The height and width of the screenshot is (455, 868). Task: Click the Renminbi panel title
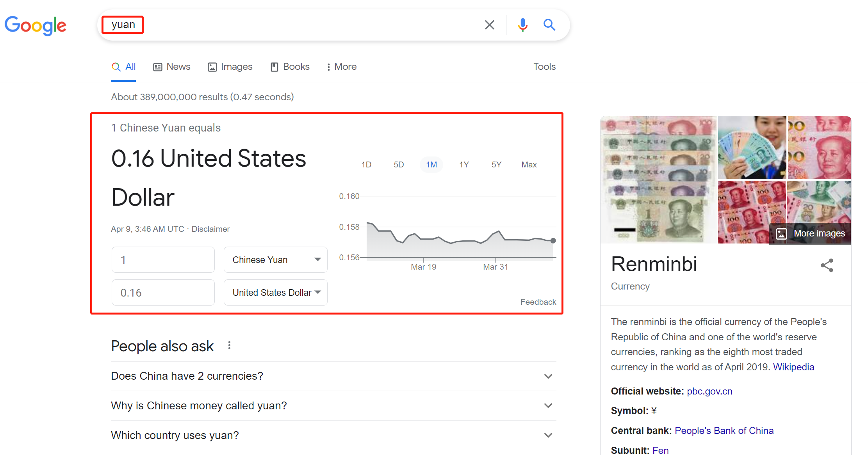(x=654, y=264)
